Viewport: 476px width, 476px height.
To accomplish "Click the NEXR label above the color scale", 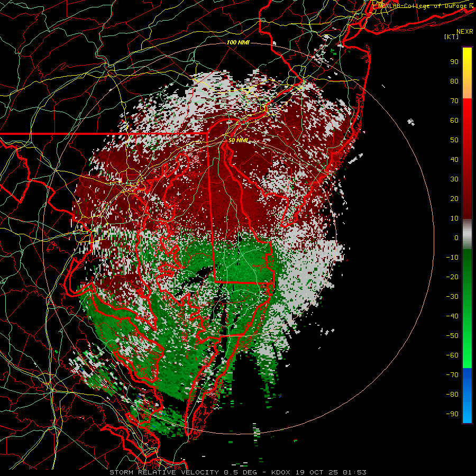I will pyautogui.click(x=464, y=32).
